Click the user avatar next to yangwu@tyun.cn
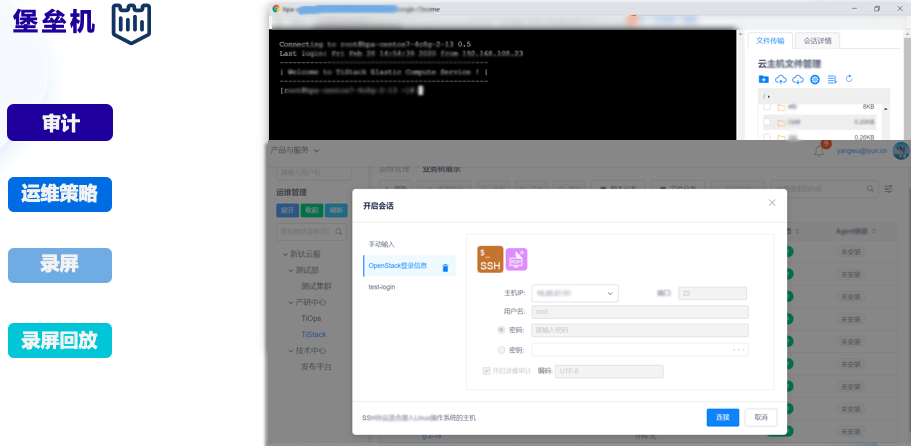This screenshot has width=911, height=446. coord(902,151)
